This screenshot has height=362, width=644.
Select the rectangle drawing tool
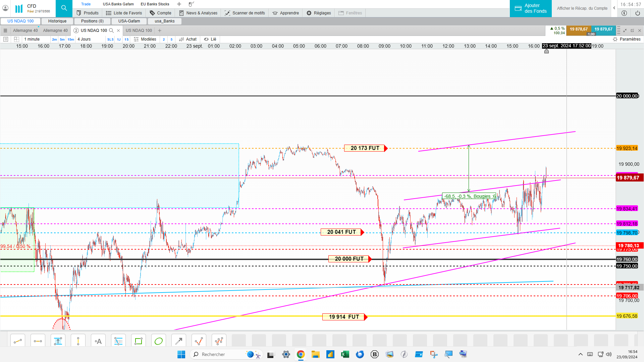point(139,341)
